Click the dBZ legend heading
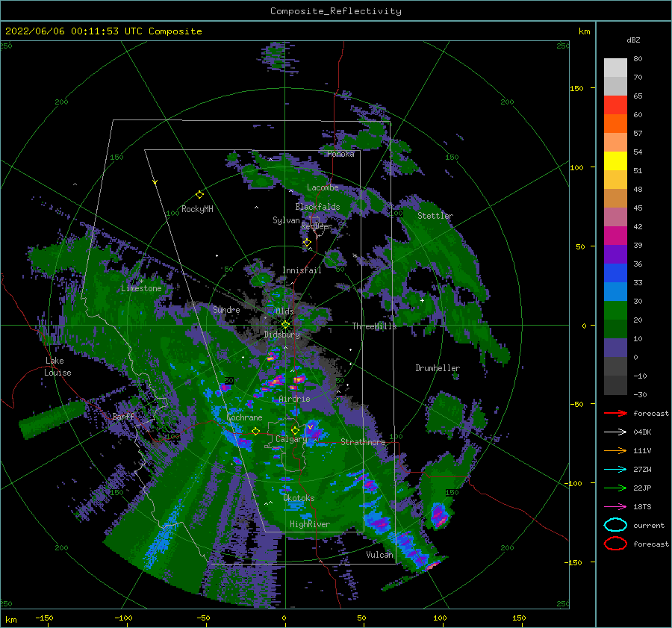Image resolution: width=672 pixels, height=628 pixels. [x=633, y=40]
